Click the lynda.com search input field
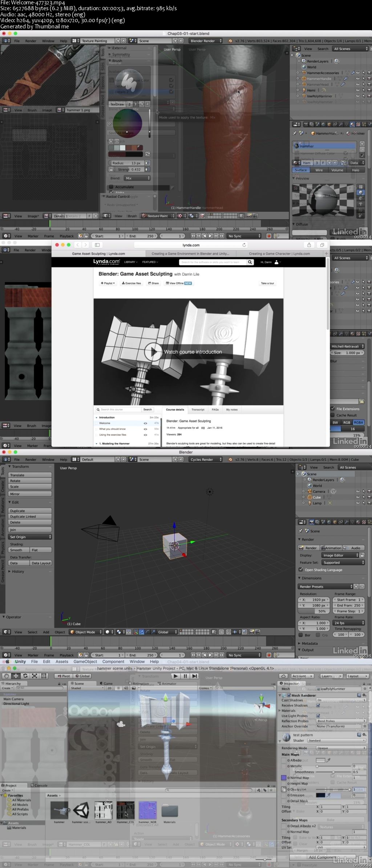 tap(213, 262)
